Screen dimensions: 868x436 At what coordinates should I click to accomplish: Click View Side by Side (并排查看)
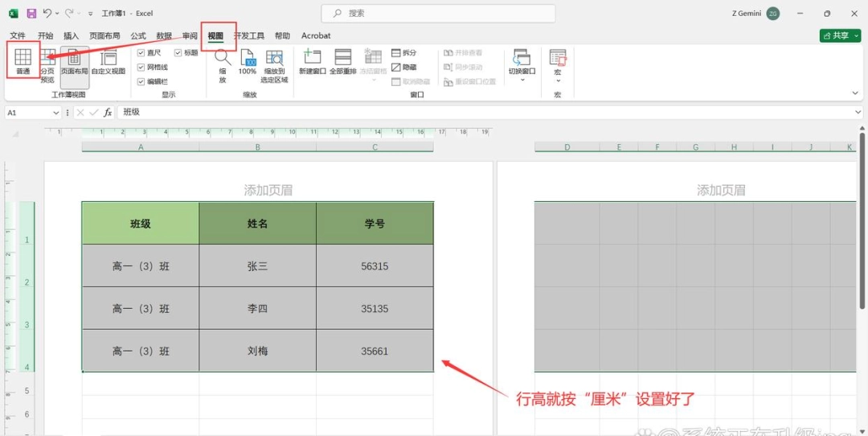(x=463, y=52)
